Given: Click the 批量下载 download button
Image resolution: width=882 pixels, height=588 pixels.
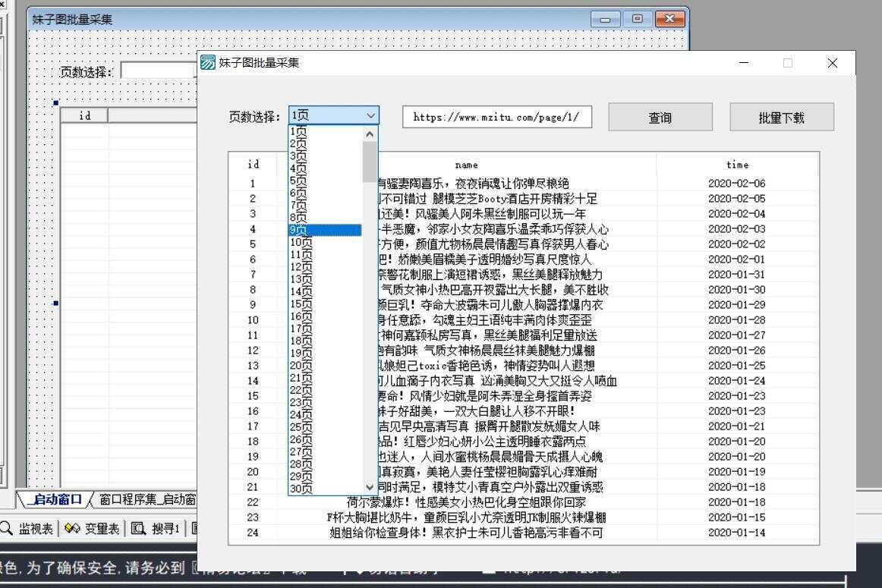Looking at the screenshot, I should click(782, 116).
